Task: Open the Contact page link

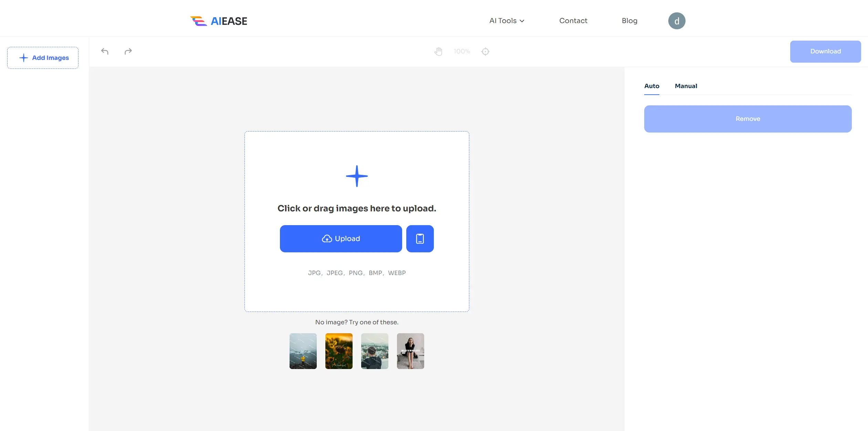Action: pos(573,21)
